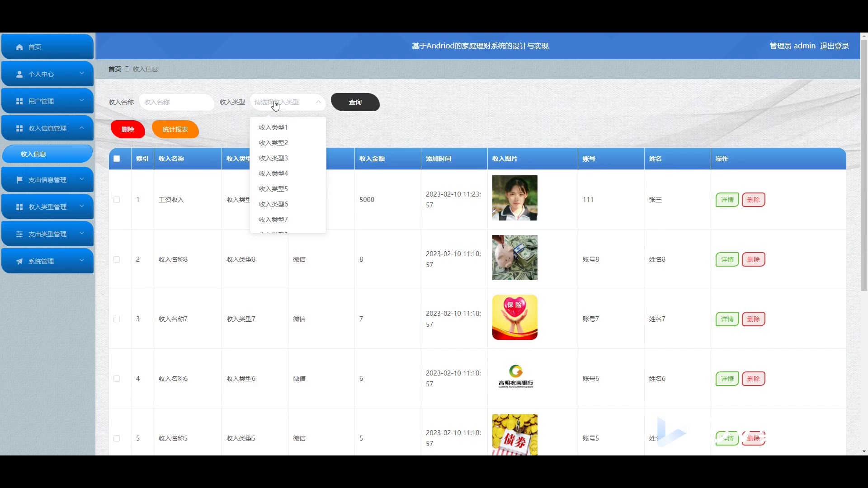Check the row checkbox for 收入名称8
Screen dimensions: 868x488
(x=117, y=259)
